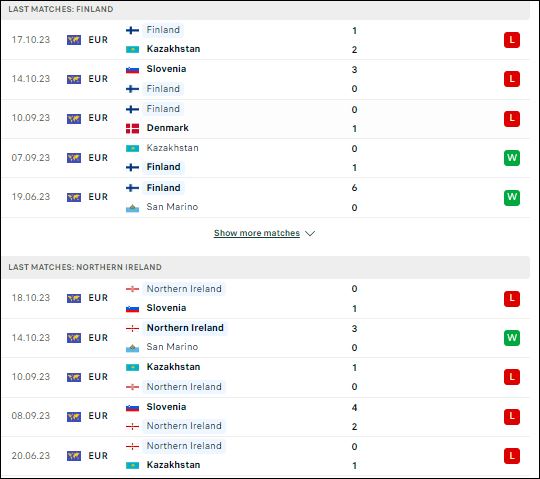Screen dimensions: 540x479
Task: Click the green W badge for Northern Ireland vs San Marino
Action: click(x=512, y=338)
